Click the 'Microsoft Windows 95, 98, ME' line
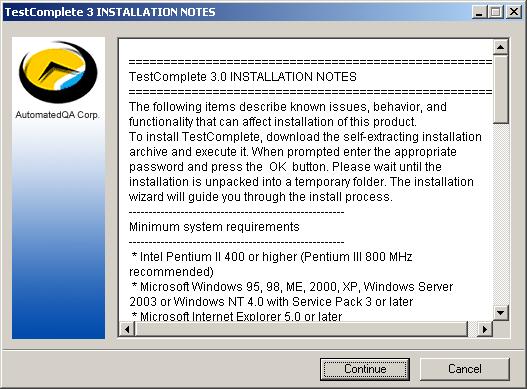This screenshot has width=527, height=389. 292,287
